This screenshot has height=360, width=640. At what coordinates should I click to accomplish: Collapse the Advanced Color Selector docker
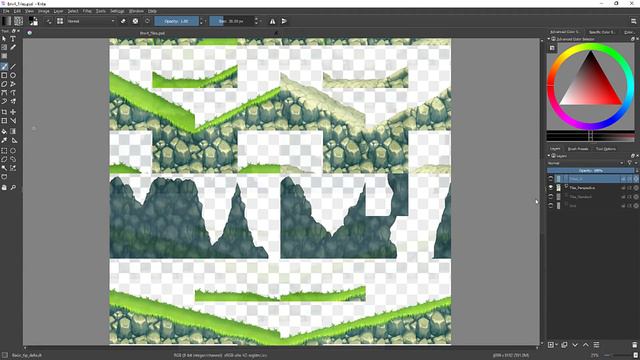coord(549,39)
